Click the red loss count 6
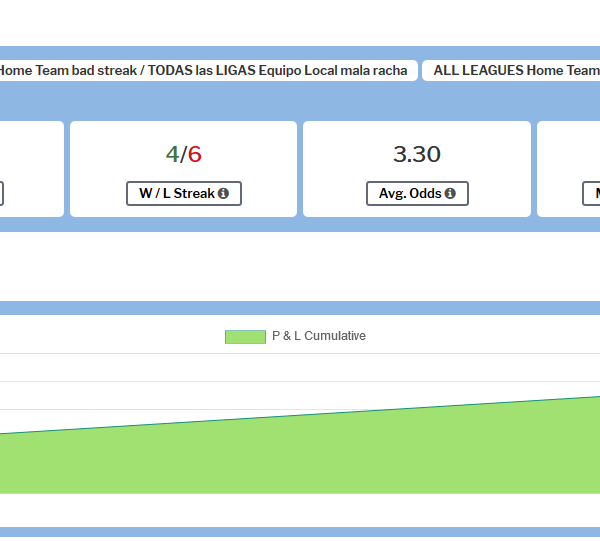Viewport: 600px width, 541px height. [195, 154]
